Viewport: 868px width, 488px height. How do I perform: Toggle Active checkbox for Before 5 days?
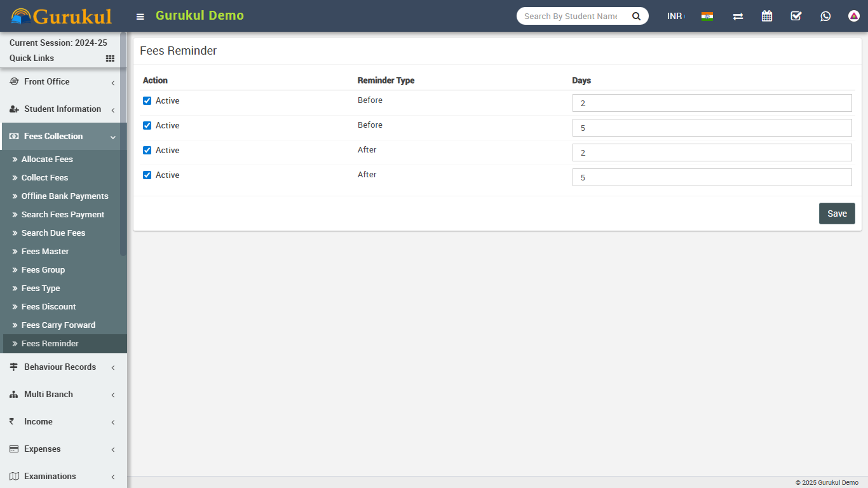[147, 125]
